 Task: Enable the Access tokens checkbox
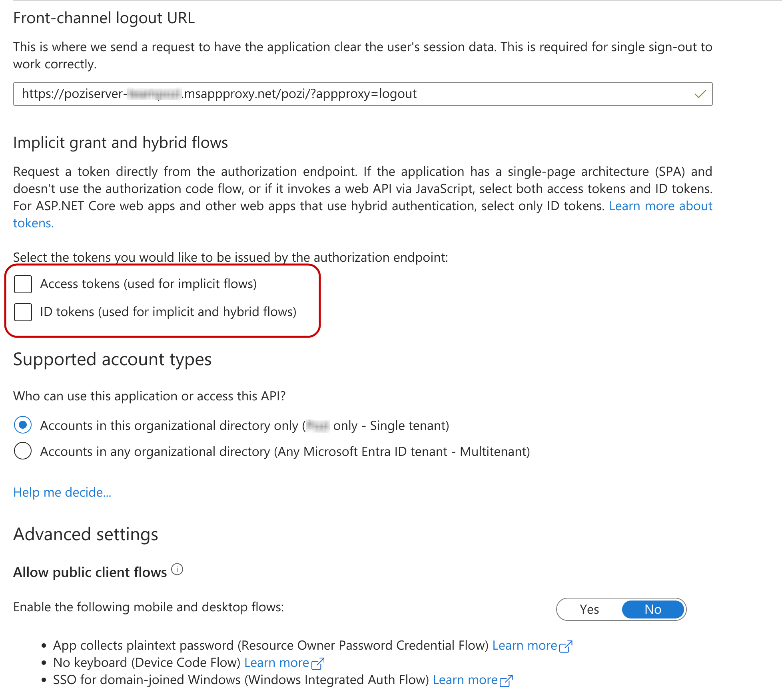click(x=23, y=284)
